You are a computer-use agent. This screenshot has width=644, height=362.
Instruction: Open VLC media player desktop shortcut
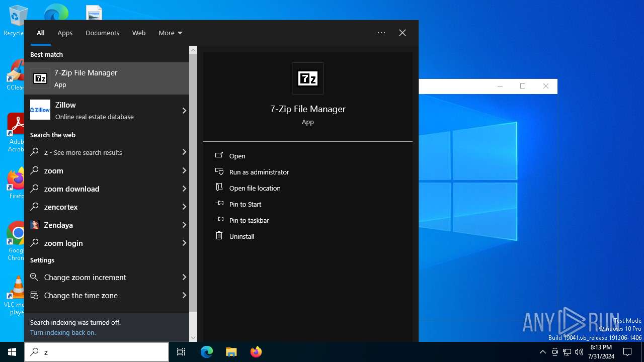15,296
